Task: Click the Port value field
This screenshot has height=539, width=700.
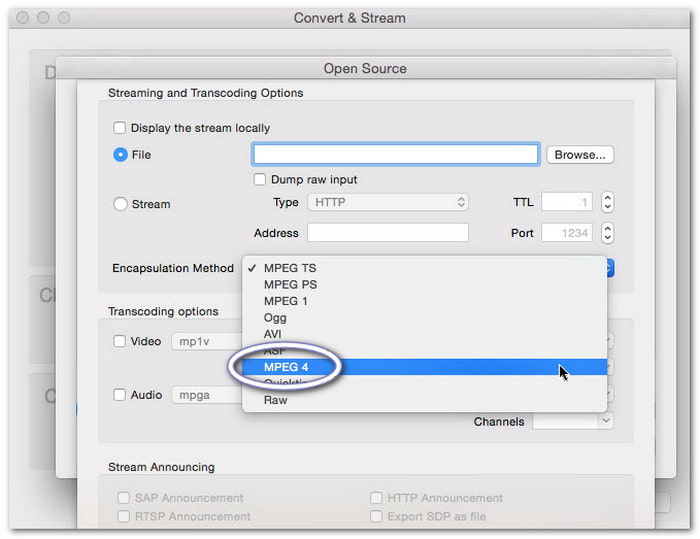Action: coord(567,233)
